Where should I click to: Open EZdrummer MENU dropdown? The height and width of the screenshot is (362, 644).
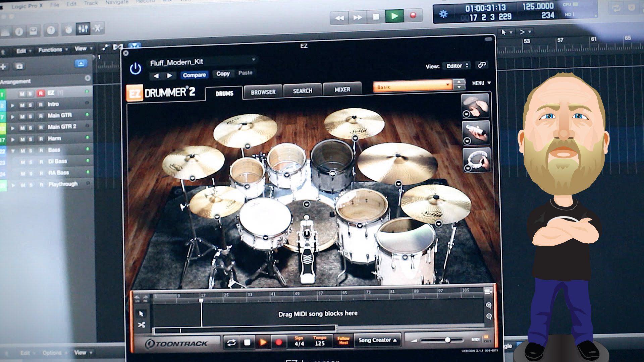coord(481,83)
